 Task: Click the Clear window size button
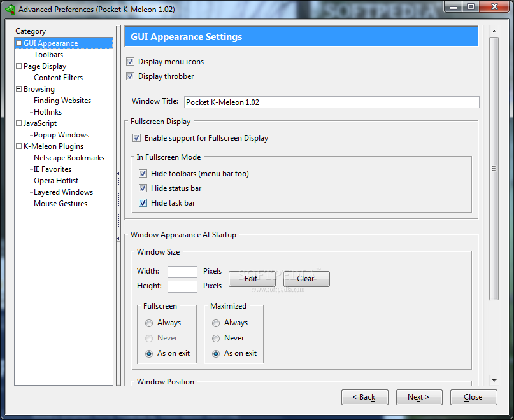point(306,279)
